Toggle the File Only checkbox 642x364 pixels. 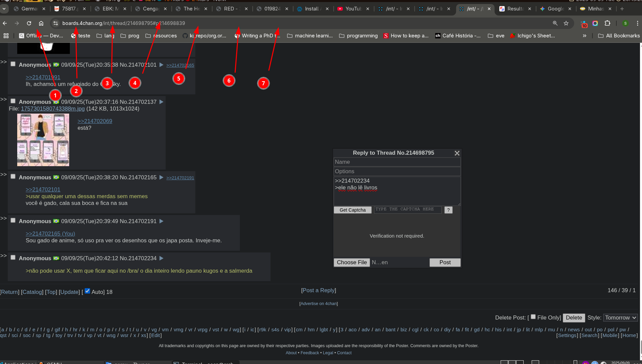(x=533, y=317)
